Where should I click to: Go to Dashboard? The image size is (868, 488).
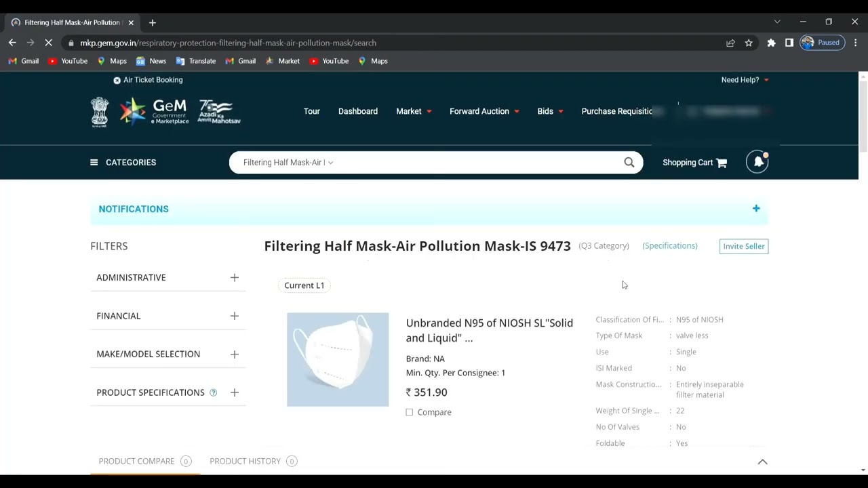(358, 111)
